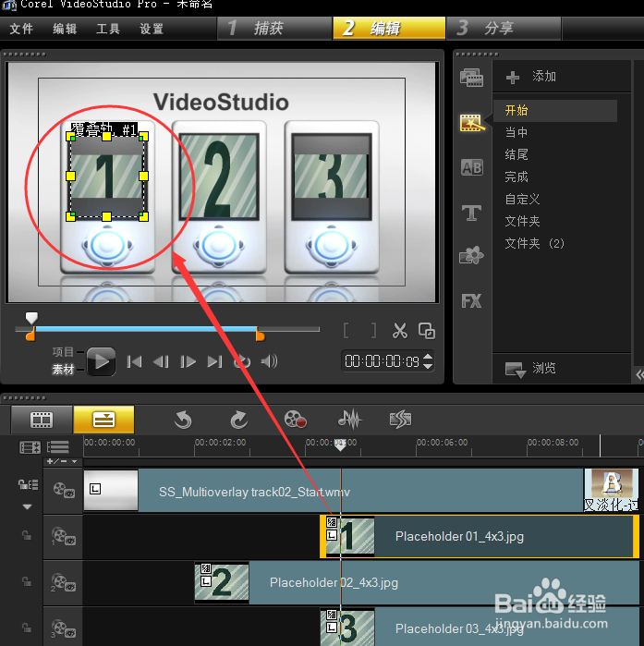Viewport: 644px width, 646px height.
Task: Switch to the 2 编辑 step tab
Action: tap(389, 28)
